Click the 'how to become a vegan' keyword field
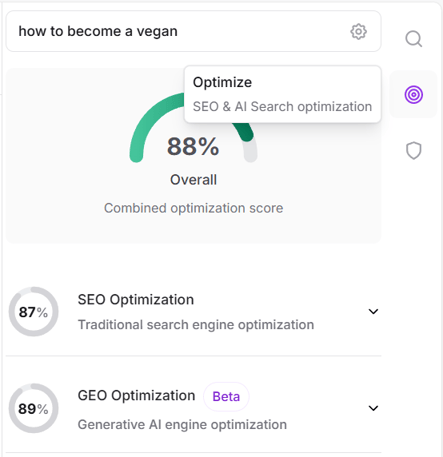The image size is (443, 457). [x=193, y=31]
